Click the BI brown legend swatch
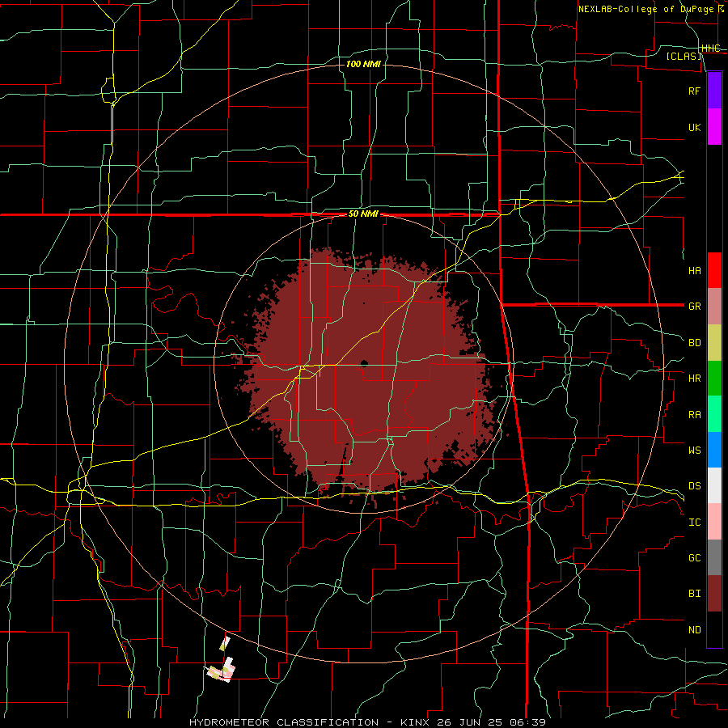Screen dimensions: 728x728 [x=714, y=594]
